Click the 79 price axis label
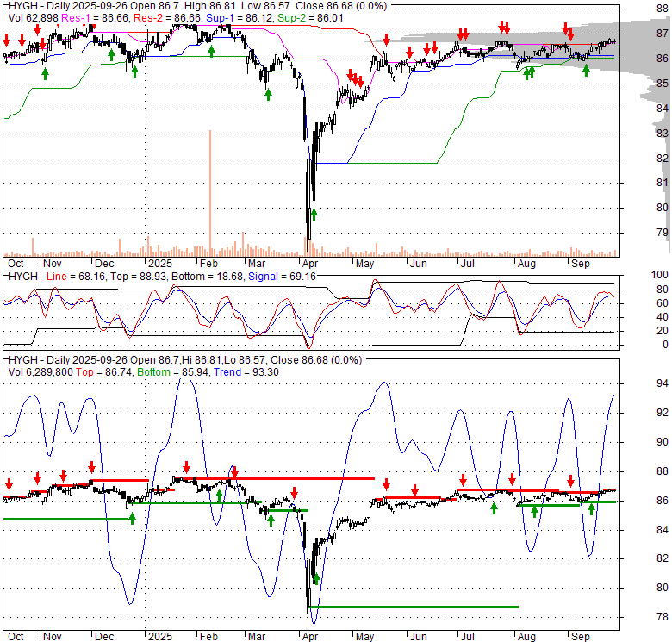The width and height of the screenshot is (672, 642). coord(663,233)
